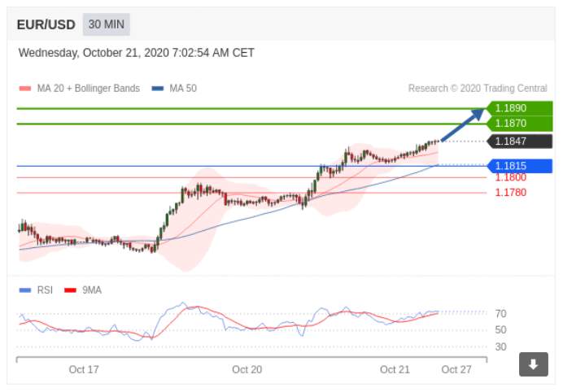This screenshot has height=392, width=563.
Task: Click the Oct 27 date marker
Action: pyautogui.click(x=456, y=369)
